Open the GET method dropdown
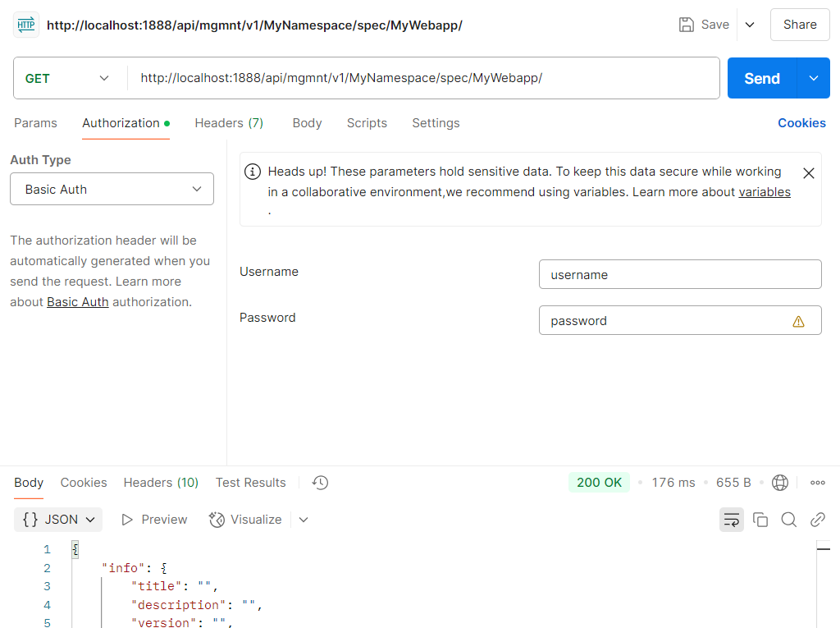Viewport: 840px width, 628px height. tap(69, 78)
